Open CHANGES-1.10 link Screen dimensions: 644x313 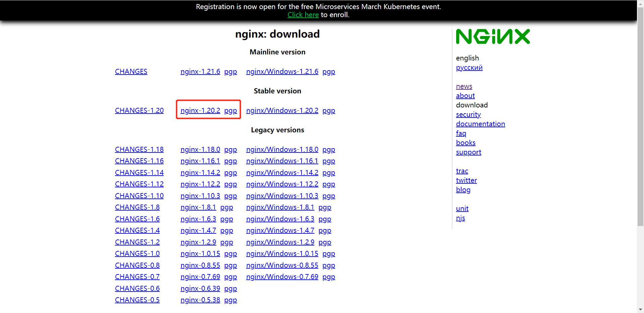(139, 196)
